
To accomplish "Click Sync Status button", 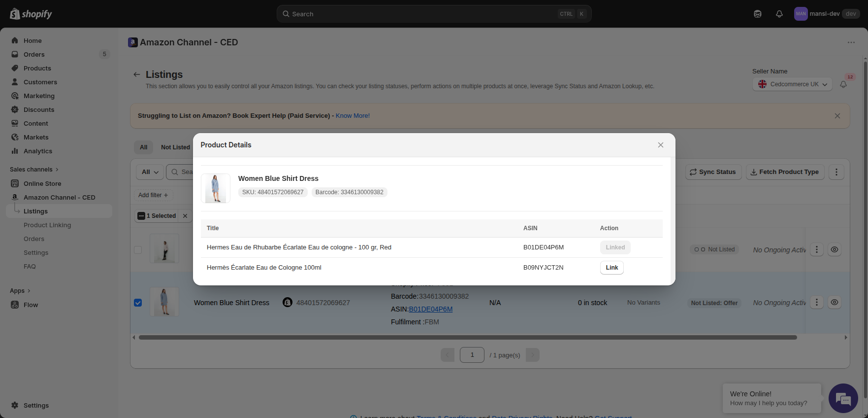I will pos(713,172).
